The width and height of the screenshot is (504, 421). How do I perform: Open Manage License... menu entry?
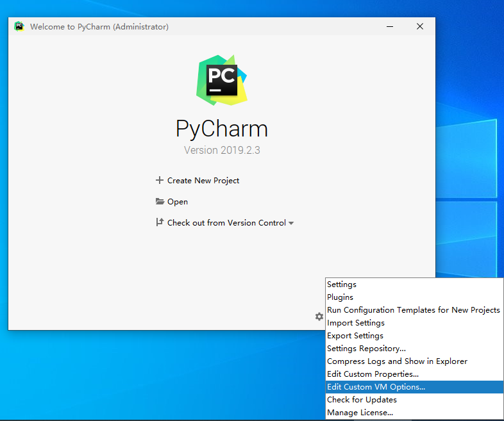point(360,413)
